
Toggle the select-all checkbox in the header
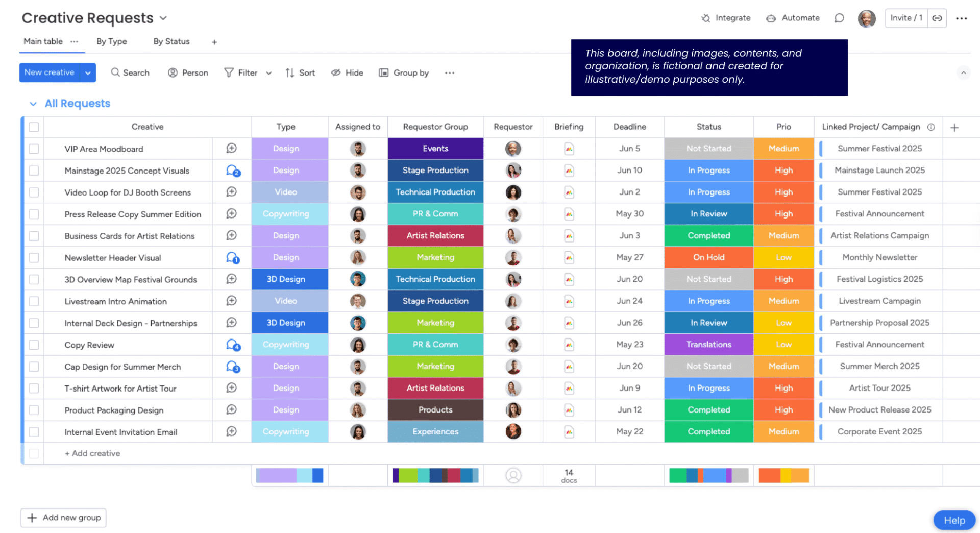tap(34, 127)
